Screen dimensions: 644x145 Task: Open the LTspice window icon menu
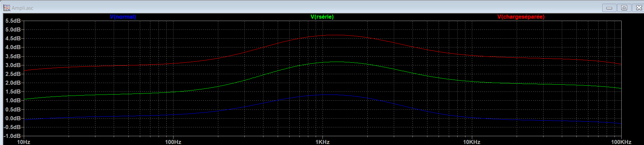click(7, 8)
